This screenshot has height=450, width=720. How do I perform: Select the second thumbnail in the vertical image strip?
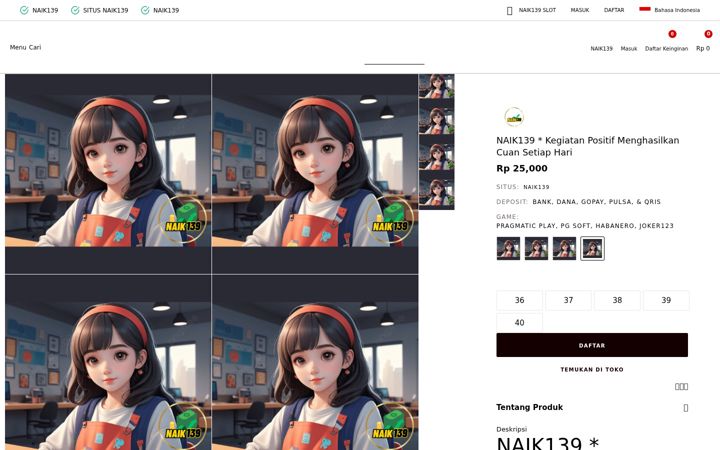(437, 117)
